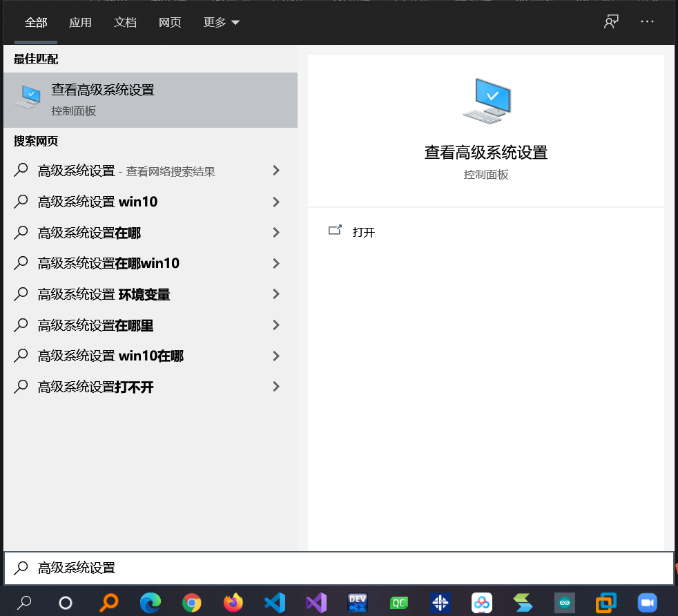Screen dimensions: 678x616
Task: Open dark blue cross-arrows app on taskbar
Action: (x=440, y=603)
